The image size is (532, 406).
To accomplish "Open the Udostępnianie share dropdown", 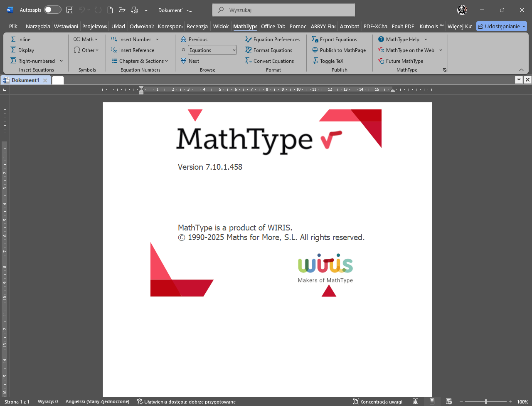I will pyautogui.click(x=502, y=26).
